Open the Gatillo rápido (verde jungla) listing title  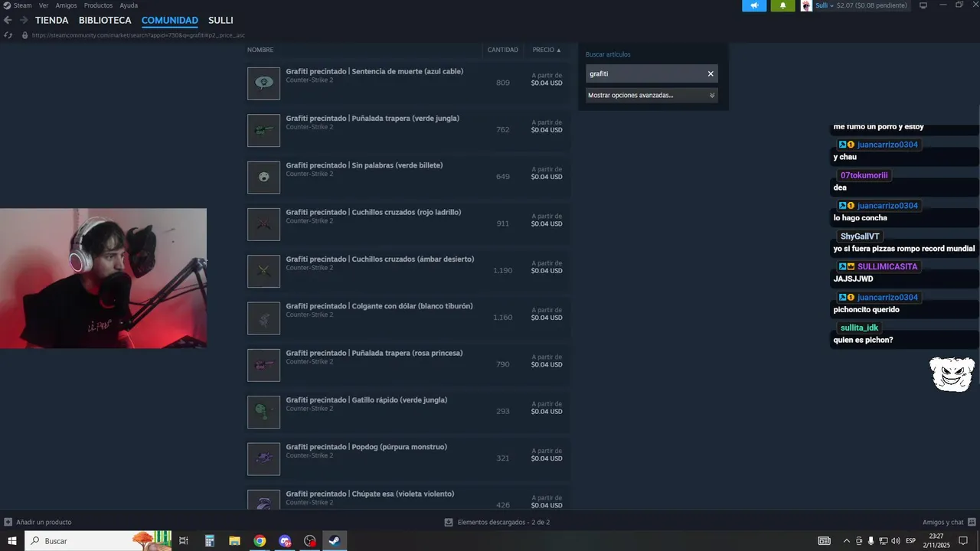367,399
